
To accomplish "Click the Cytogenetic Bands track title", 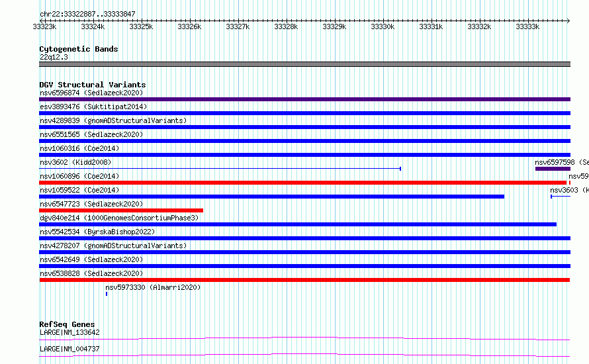I will [x=79, y=49].
